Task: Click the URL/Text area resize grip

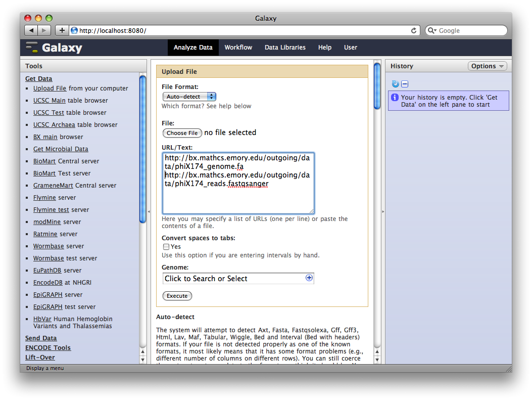Action: tap(311, 211)
